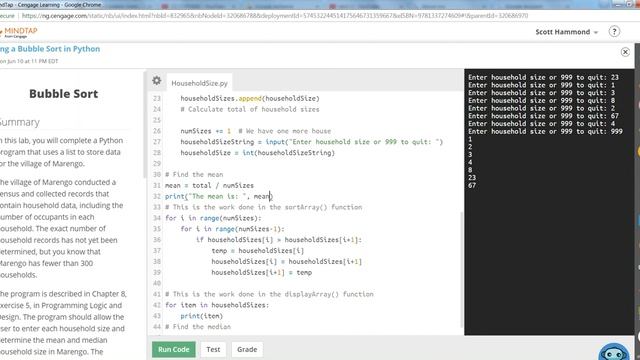
Task: Click the Test button
Action: pyautogui.click(x=213, y=349)
